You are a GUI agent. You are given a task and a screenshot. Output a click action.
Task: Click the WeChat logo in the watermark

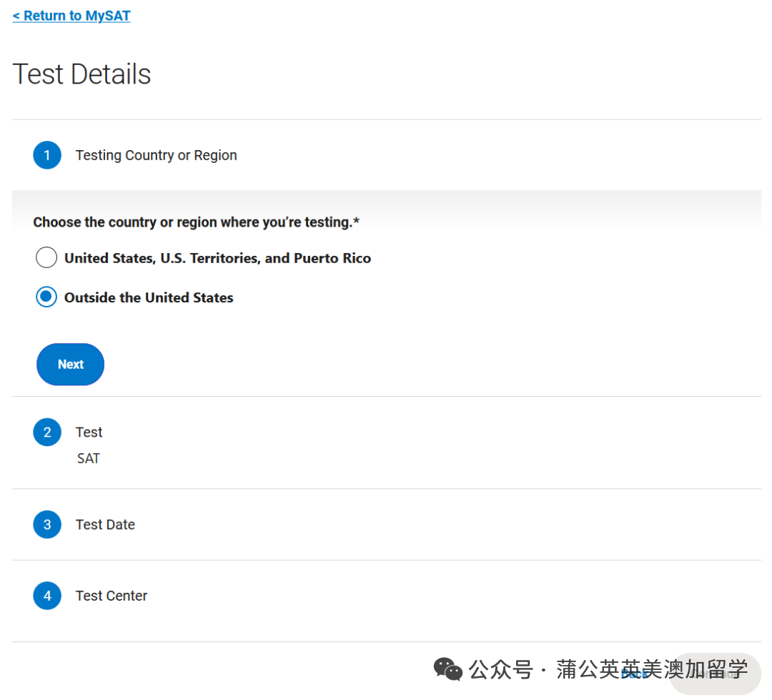click(x=448, y=669)
